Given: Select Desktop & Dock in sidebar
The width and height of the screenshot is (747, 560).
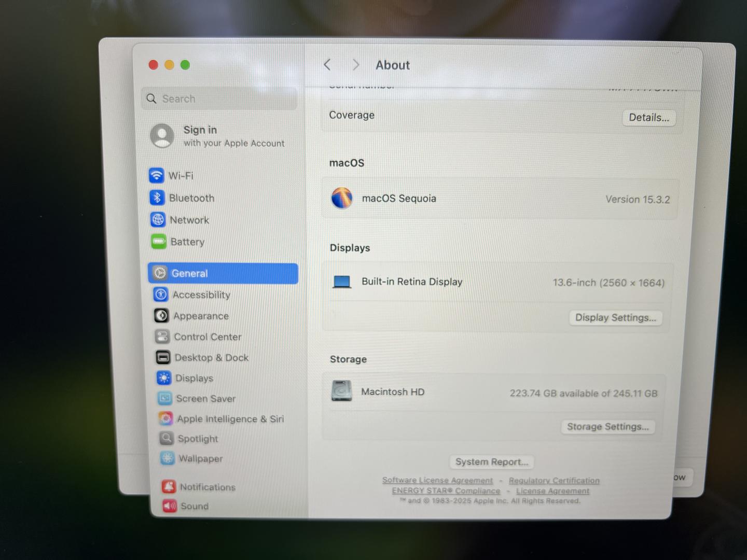Looking at the screenshot, I should [x=211, y=357].
